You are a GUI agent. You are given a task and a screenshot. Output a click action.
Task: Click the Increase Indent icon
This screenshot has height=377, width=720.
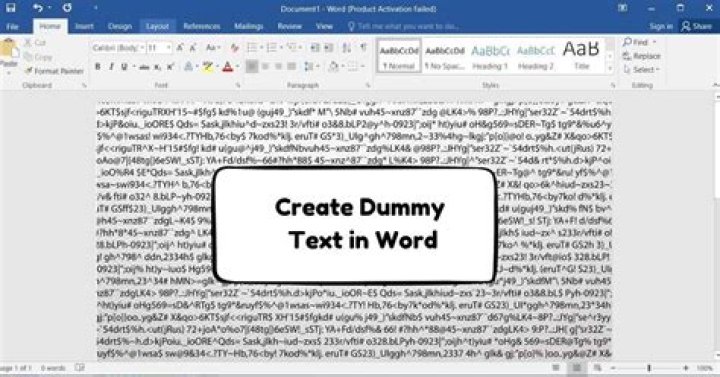coord(329,48)
